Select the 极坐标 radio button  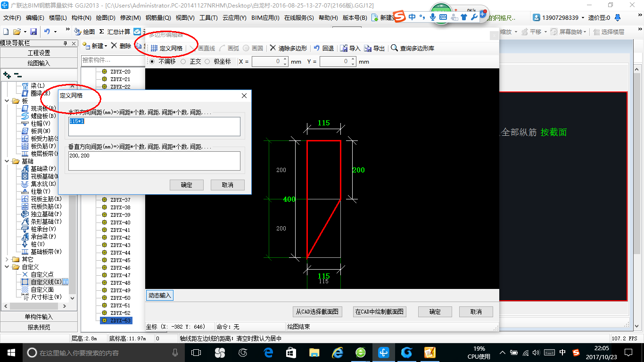coord(207,61)
